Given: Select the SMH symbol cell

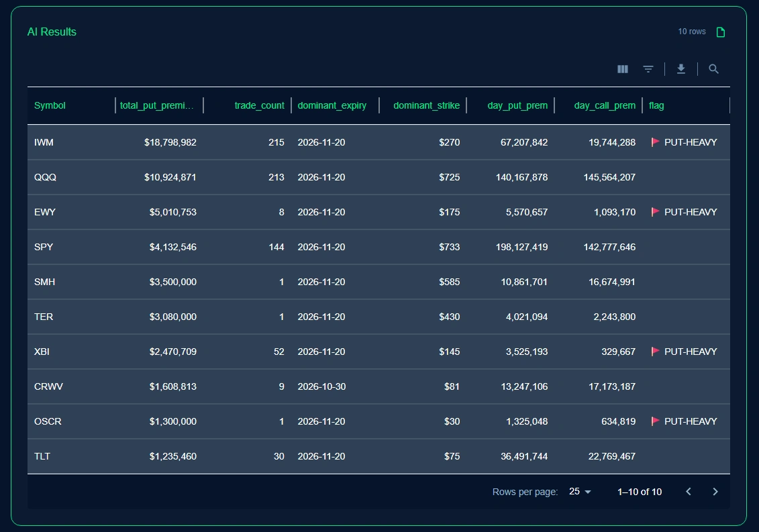Looking at the screenshot, I should coord(44,282).
